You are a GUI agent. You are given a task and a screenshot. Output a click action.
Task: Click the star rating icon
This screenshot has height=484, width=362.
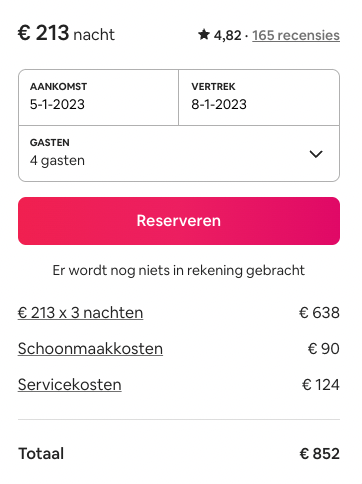pyautogui.click(x=204, y=34)
